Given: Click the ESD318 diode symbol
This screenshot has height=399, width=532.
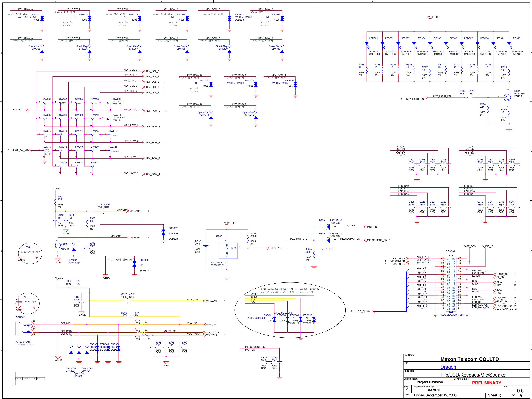Looking at the screenshot, I should pyautogui.click(x=295, y=84).
